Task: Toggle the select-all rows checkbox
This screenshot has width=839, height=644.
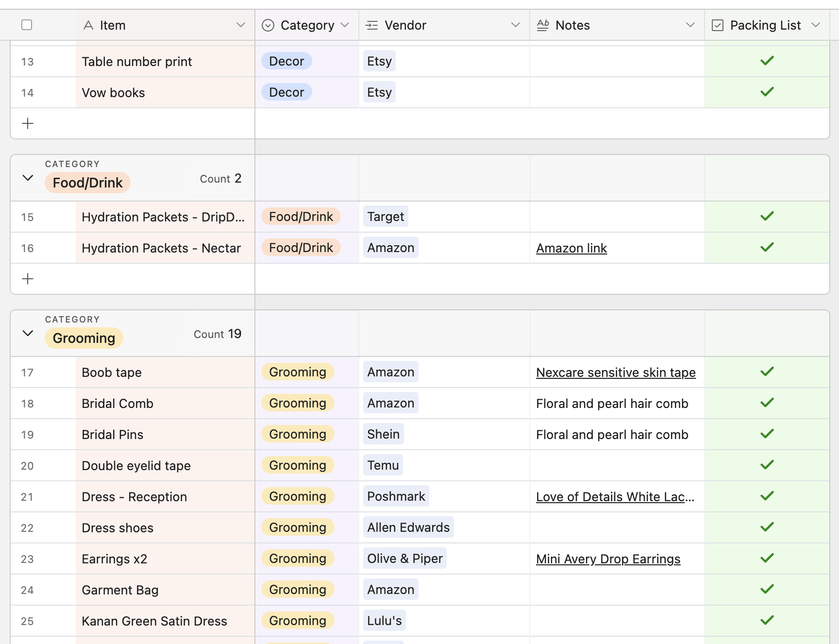Action: click(27, 25)
